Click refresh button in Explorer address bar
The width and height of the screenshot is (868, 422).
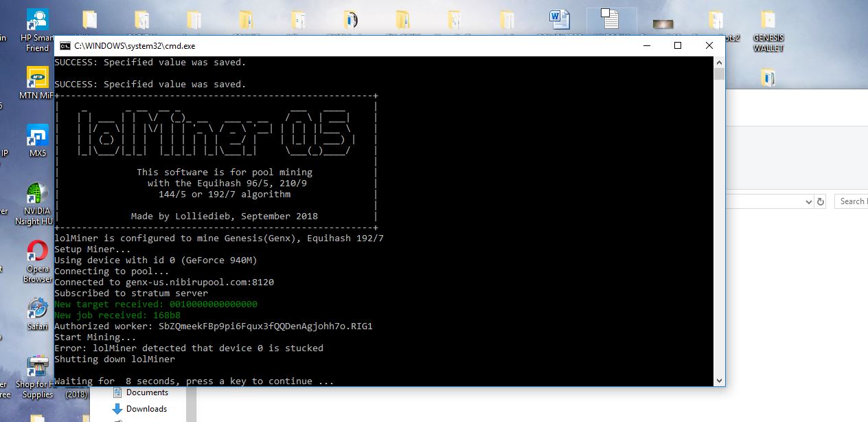[x=820, y=201]
